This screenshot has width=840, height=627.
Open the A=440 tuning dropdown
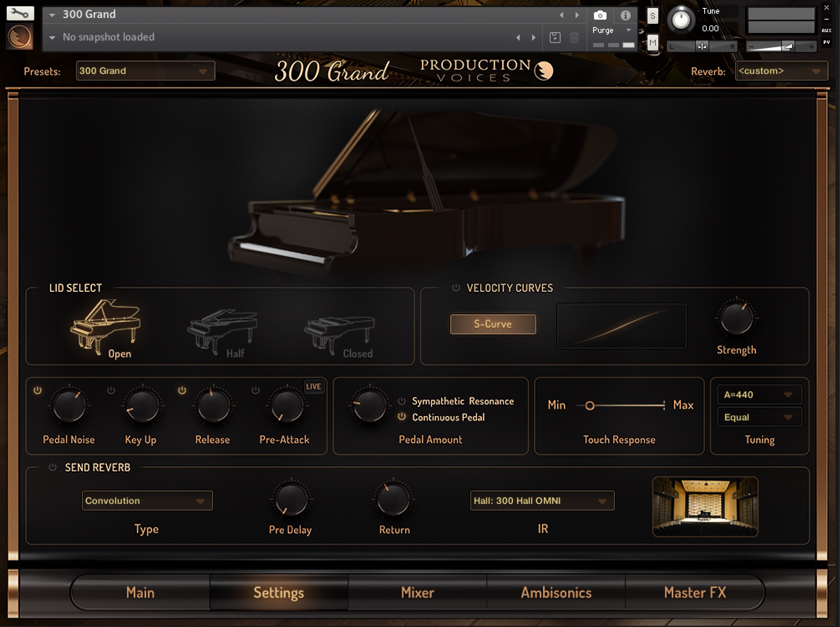pos(759,394)
